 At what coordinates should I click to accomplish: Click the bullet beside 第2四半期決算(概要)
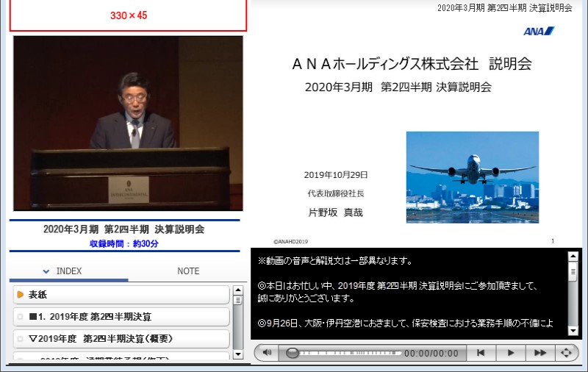(x=21, y=339)
